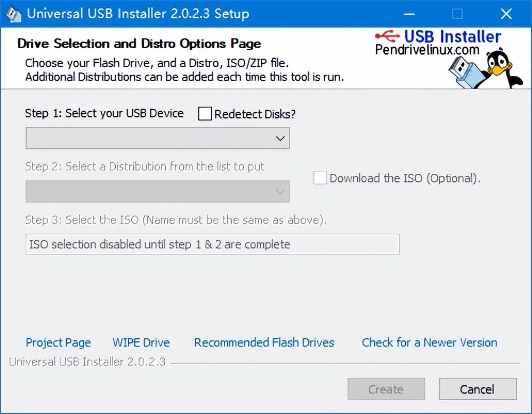Image resolution: width=532 pixels, height=414 pixels.
Task: Click the WIPE Drive link
Action: click(x=141, y=343)
